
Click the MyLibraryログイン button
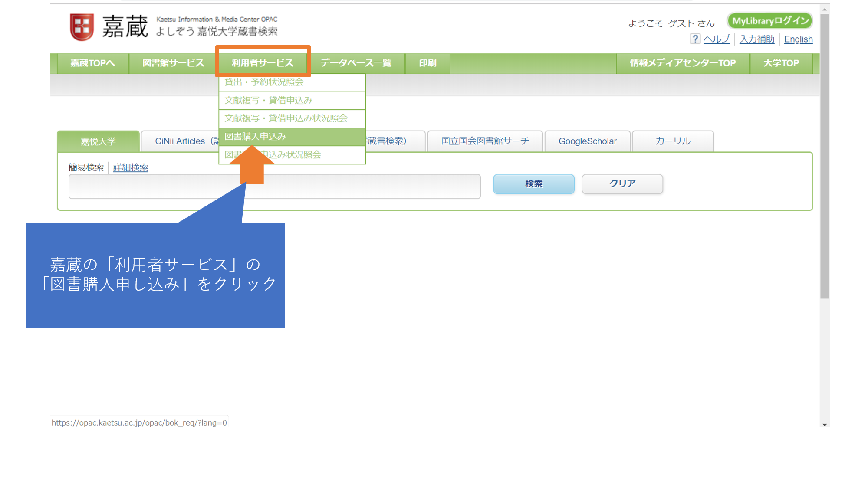pyautogui.click(x=770, y=21)
